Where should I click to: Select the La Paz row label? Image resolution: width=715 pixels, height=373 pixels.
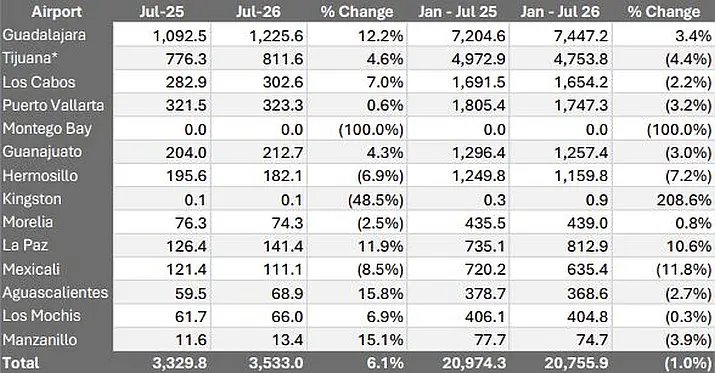[x=25, y=245]
